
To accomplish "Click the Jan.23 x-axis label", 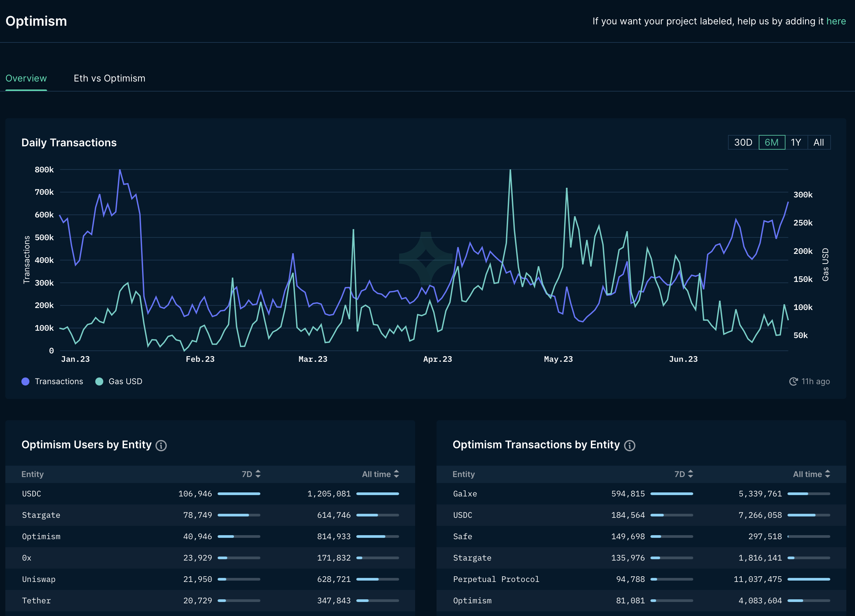I will pyautogui.click(x=76, y=359).
